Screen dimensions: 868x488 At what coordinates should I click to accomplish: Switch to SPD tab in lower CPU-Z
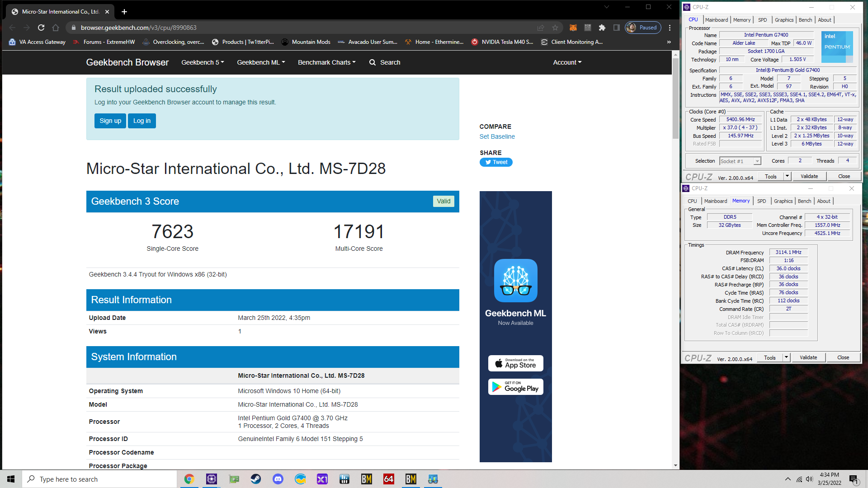761,201
